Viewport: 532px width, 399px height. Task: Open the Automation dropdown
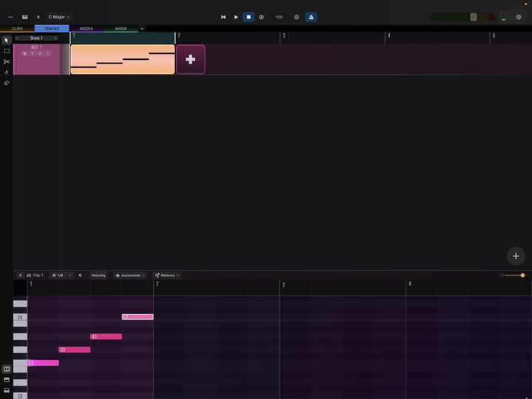click(130, 275)
